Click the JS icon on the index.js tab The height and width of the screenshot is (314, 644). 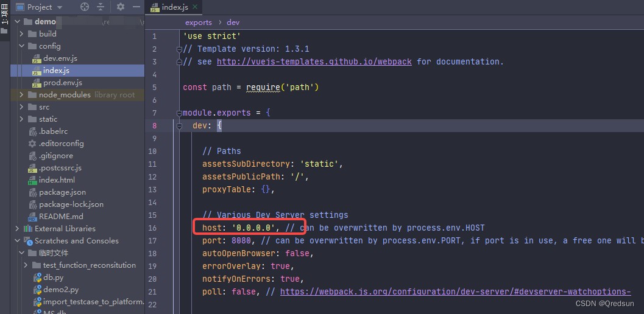tap(154, 7)
